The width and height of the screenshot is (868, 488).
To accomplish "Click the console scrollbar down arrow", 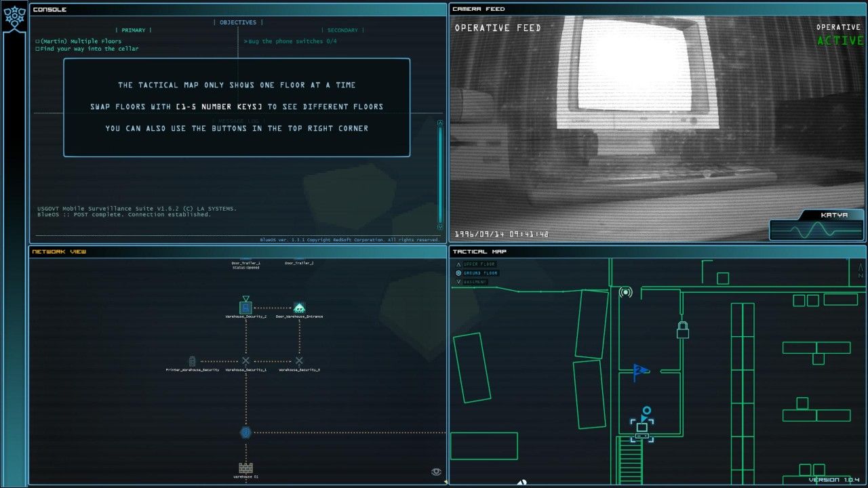I will click(439, 226).
